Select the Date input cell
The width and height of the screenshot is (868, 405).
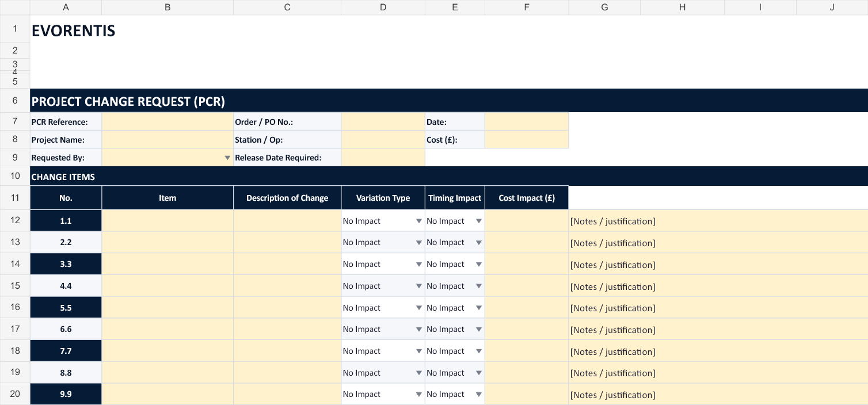click(527, 122)
